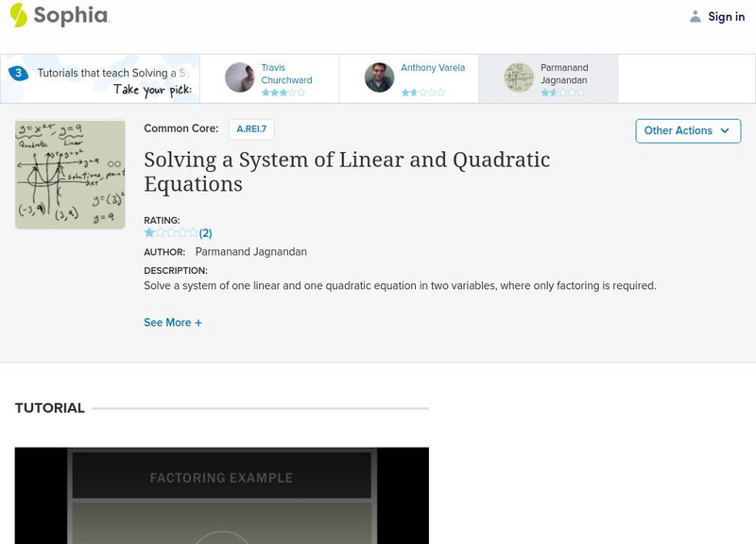The image size is (756, 544).
Task: Click the rating count (2) link
Action: click(x=206, y=233)
